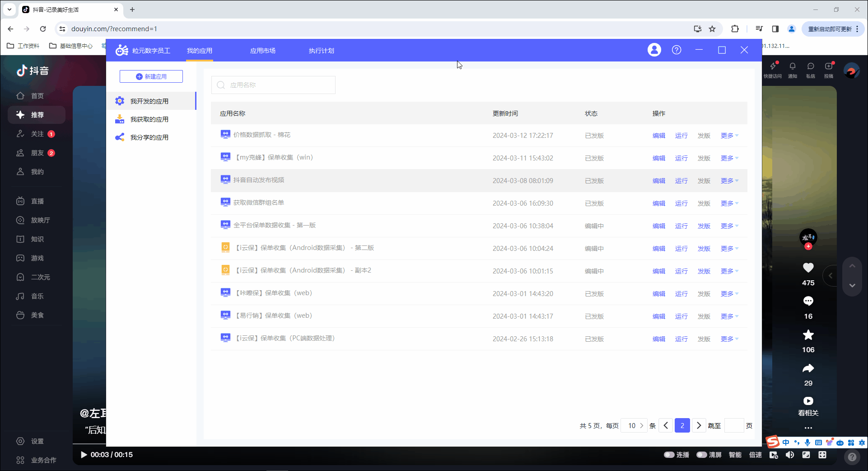Screen dimensions: 868x471
Task: Open Douyin 快捷访问 lightning icon
Action: (773, 66)
